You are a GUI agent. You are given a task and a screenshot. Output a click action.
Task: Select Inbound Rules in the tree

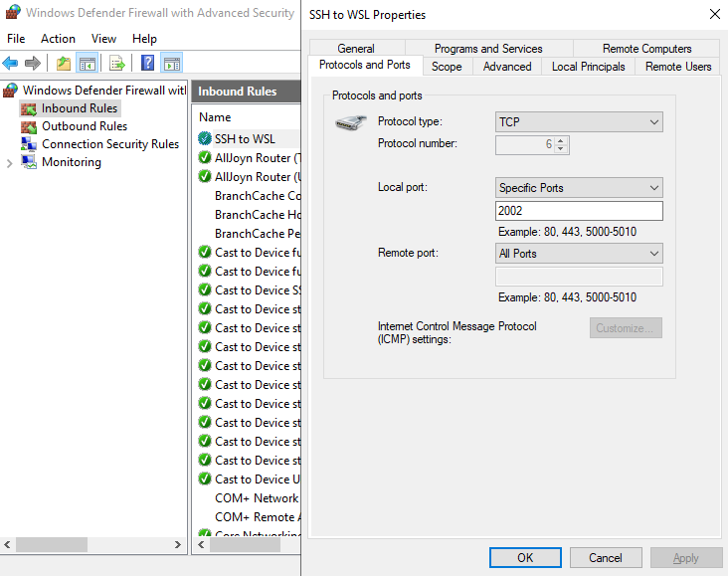tap(80, 108)
